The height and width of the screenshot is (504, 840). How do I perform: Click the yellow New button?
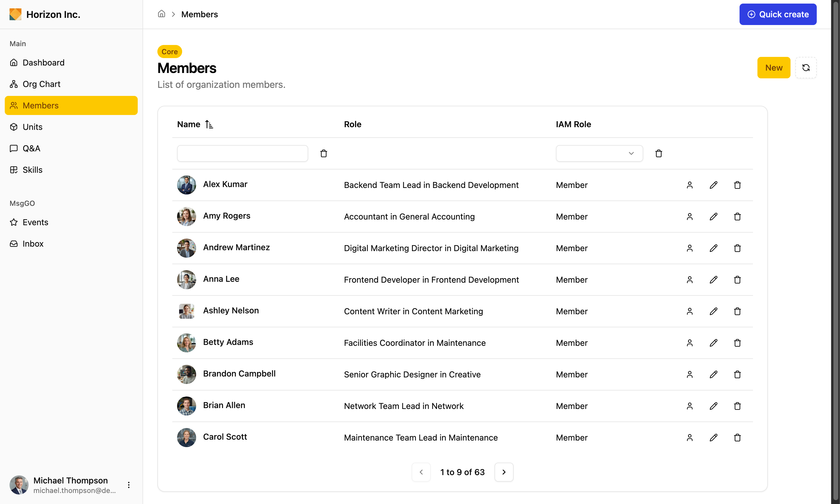pyautogui.click(x=774, y=68)
